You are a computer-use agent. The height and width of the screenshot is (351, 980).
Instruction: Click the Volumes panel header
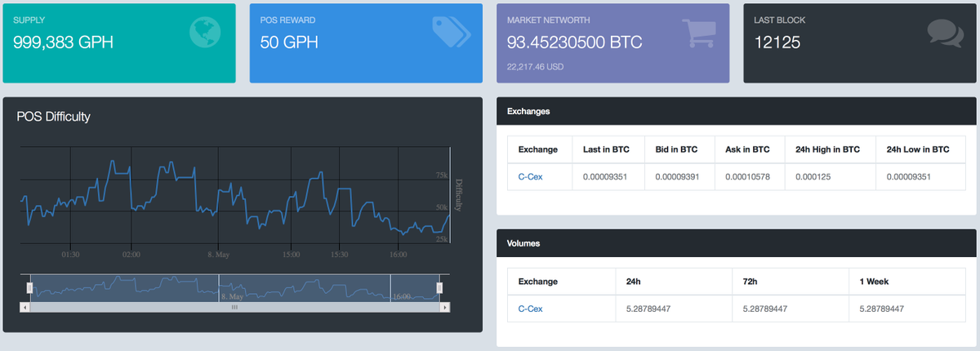point(737,243)
